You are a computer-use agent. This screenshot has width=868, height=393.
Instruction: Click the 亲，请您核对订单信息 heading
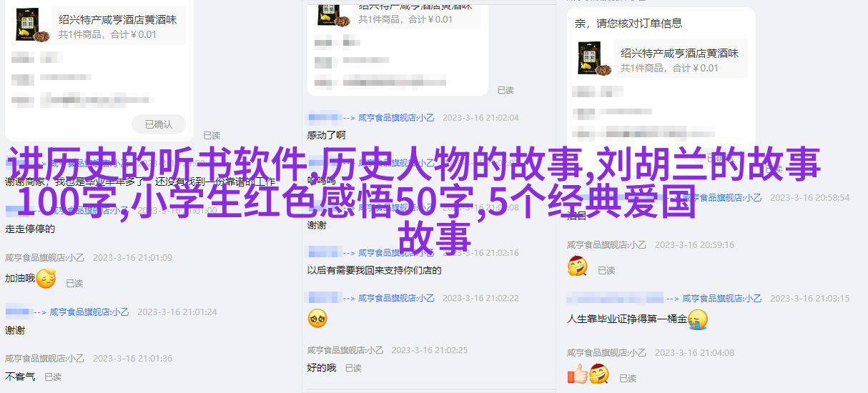(x=629, y=24)
